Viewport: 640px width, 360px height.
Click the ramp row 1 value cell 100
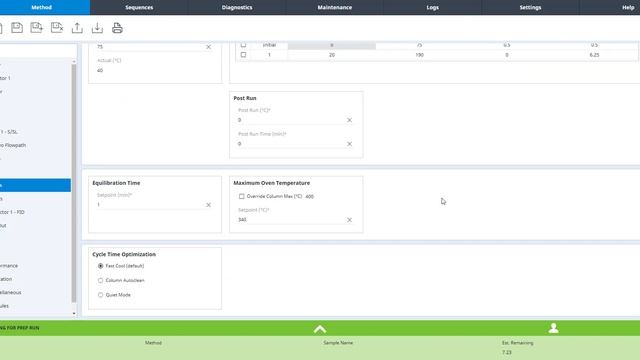click(419, 55)
